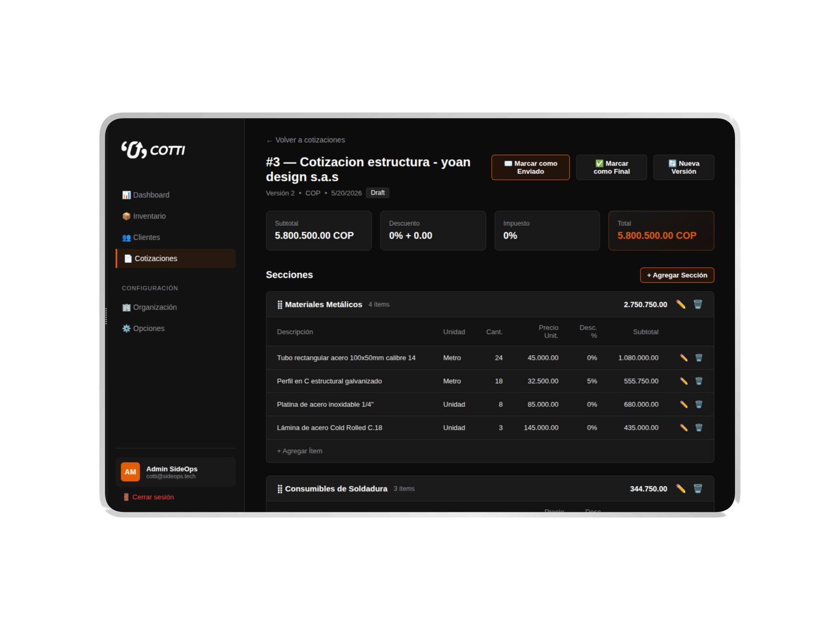Go to Clientes in the sidebar
Viewport: 840px width, 630px height.
[176, 237]
